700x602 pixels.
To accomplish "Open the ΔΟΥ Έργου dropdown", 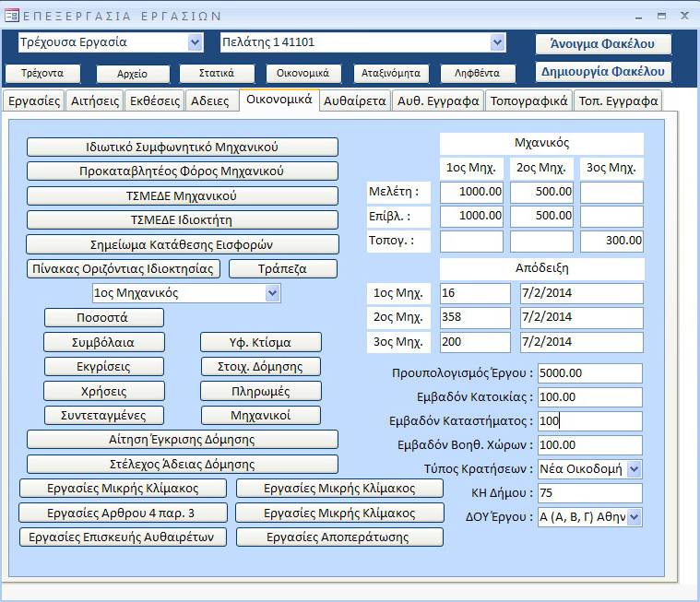I will pos(634,517).
